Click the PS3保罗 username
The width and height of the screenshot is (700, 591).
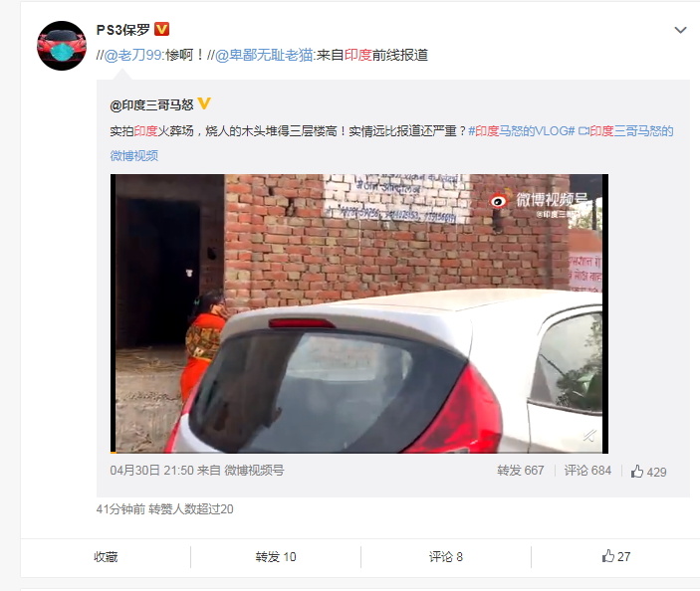123,30
